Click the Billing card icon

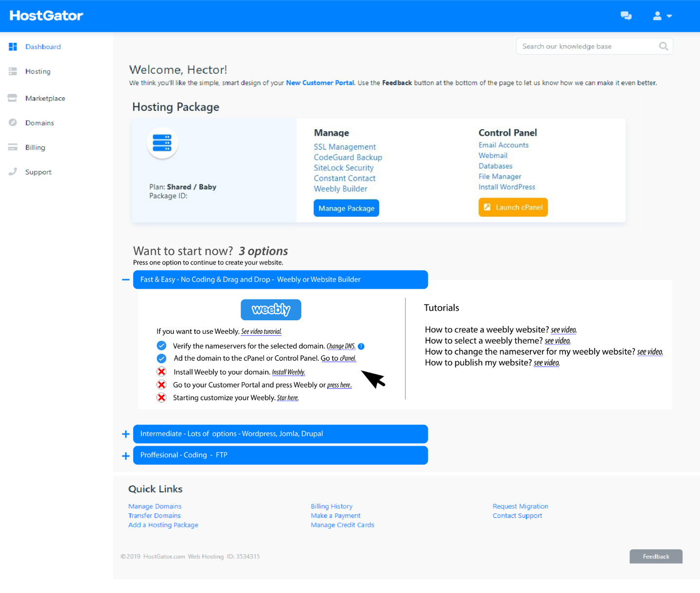click(13, 147)
